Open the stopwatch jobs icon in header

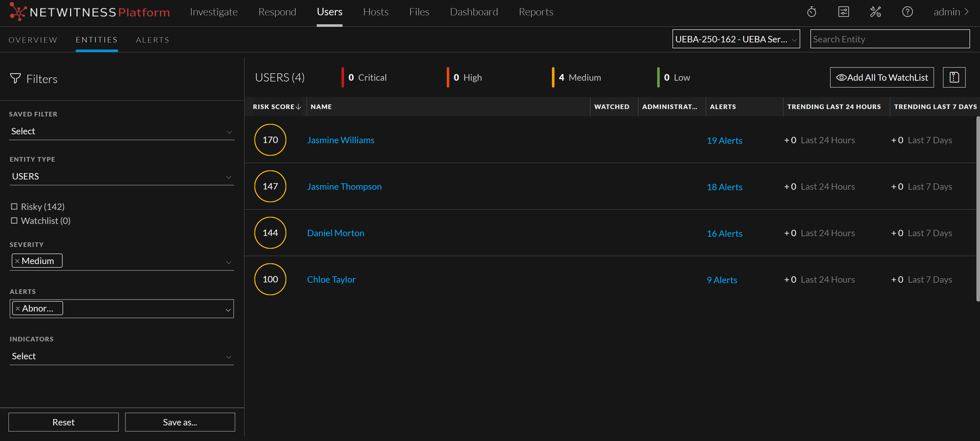click(x=811, y=12)
